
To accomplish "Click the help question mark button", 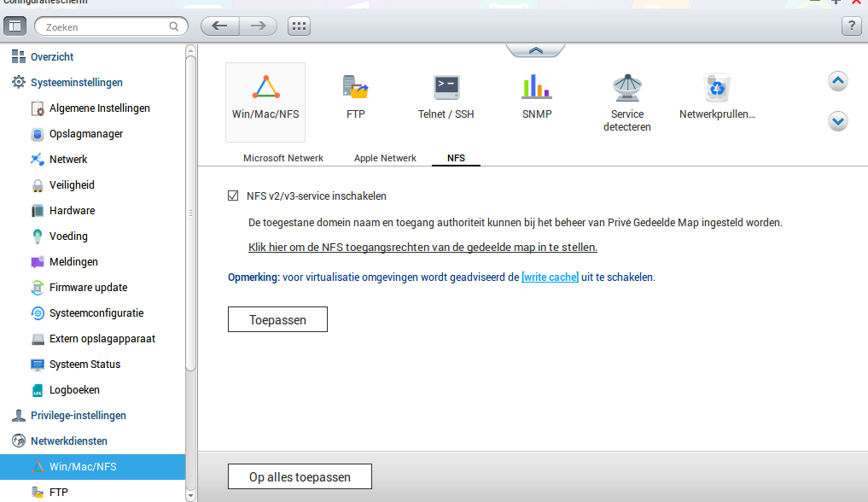I will (x=851, y=26).
